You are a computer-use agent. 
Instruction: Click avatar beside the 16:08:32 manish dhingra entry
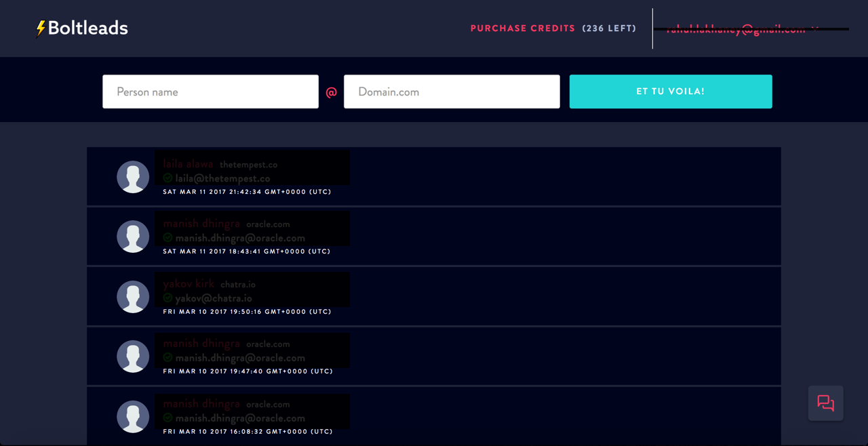(x=133, y=417)
